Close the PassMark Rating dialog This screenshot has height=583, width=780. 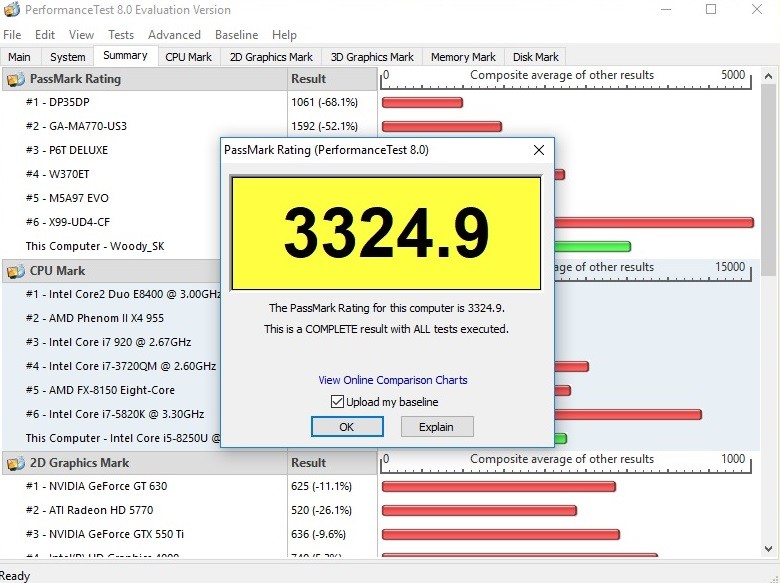(538, 150)
